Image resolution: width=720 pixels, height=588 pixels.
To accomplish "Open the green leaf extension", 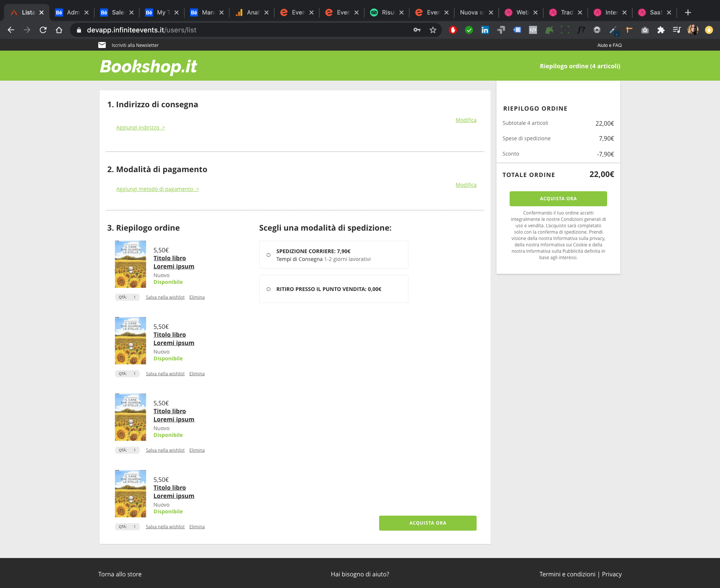I will coord(549,30).
